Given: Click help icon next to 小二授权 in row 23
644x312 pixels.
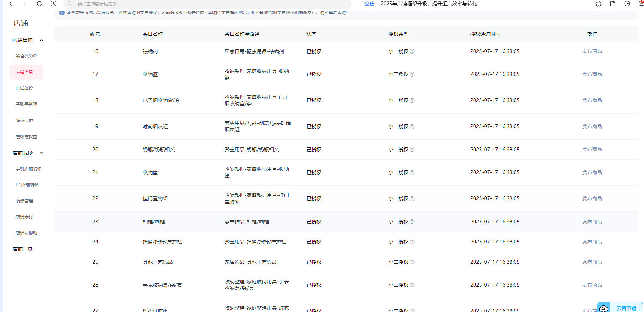Looking at the screenshot, I should coord(412,222).
